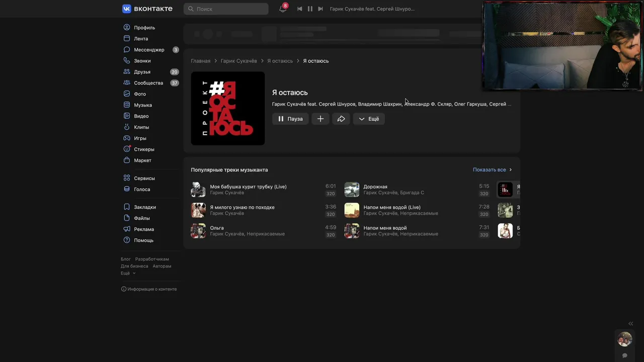Click the Пауза button
Screen dimensions: 644x362
point(290,119)
